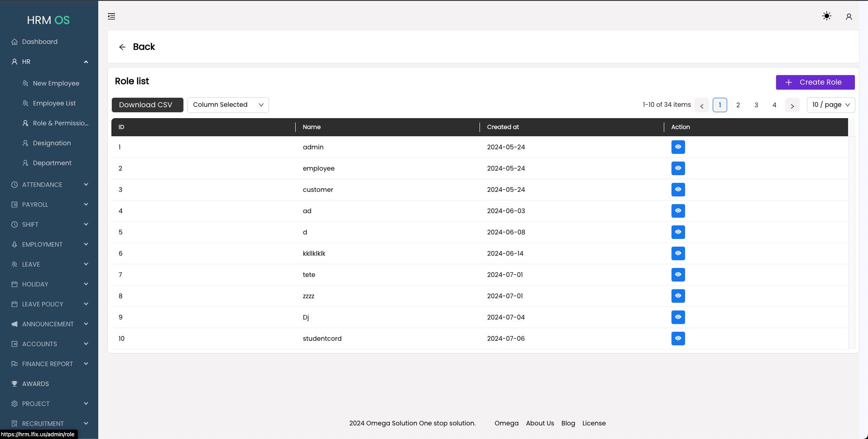Open the 10 / page size dropdown
Screen dimensions: 868x439
coord(831,105)
